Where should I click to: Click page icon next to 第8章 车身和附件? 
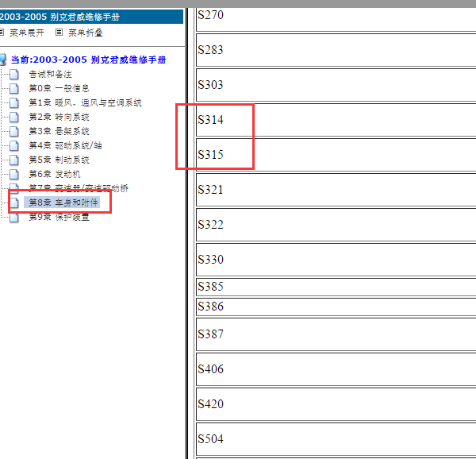[14, 202]
